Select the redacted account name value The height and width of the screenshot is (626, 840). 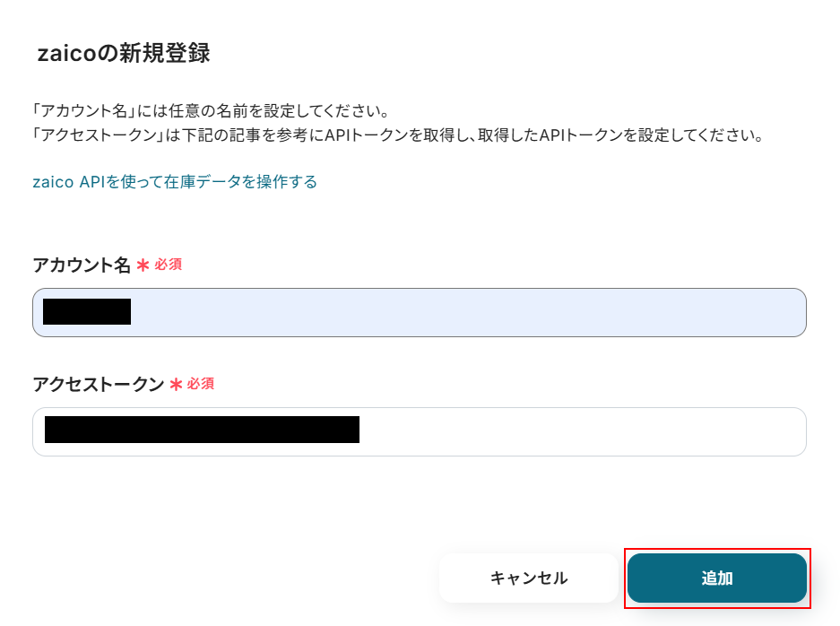click(87, 312)
